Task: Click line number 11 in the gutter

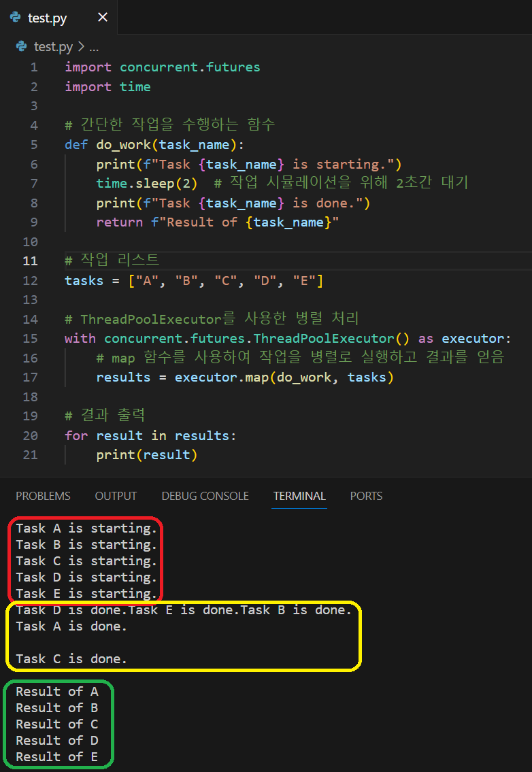Action: [x=31, y=261]
